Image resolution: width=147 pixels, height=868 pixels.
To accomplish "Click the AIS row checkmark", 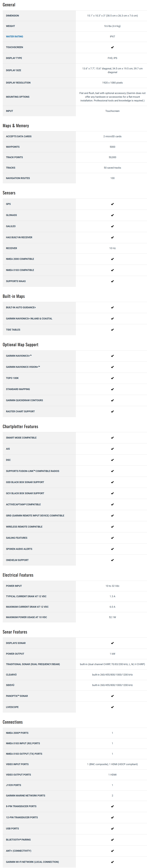I will [x=112, y=449].
